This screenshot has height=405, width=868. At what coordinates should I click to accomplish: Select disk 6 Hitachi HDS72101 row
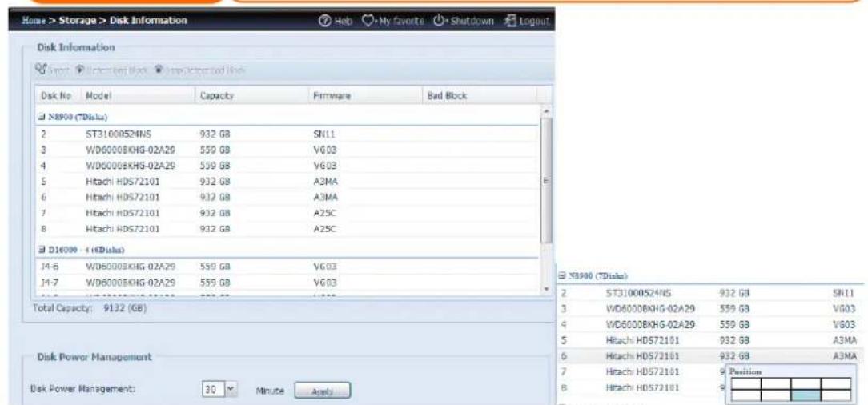[x=287, y=197]
